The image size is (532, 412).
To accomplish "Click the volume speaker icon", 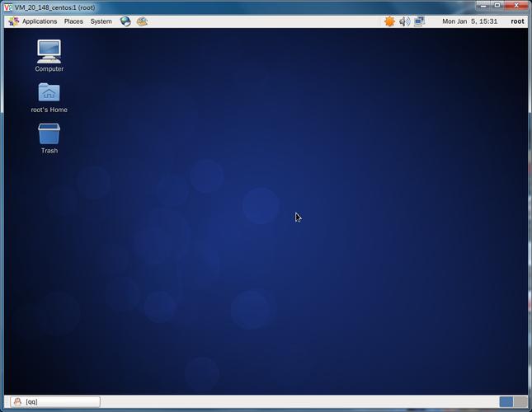I will 404,21.
